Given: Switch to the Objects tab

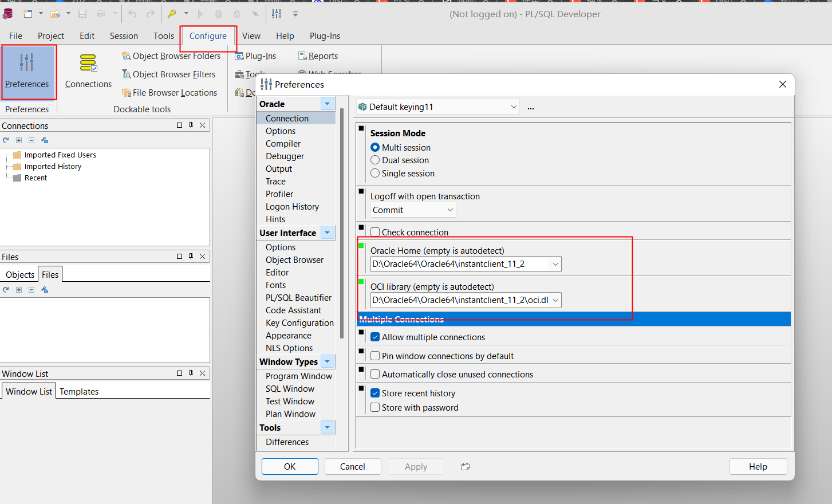Looking at the screenshot, I should point(19,274).
